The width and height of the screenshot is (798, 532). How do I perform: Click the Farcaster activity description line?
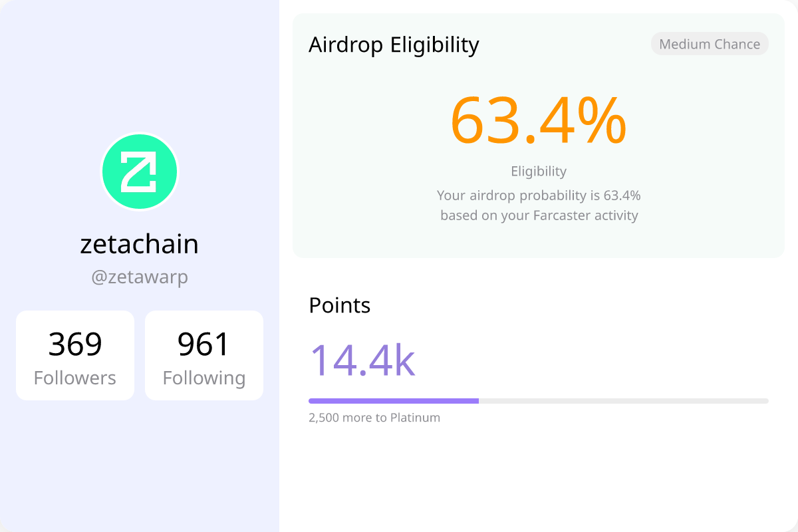coord(539,215)
